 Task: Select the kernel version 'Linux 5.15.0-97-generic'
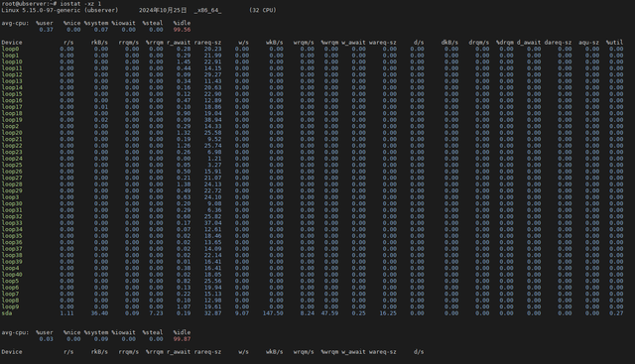(41, 10)
